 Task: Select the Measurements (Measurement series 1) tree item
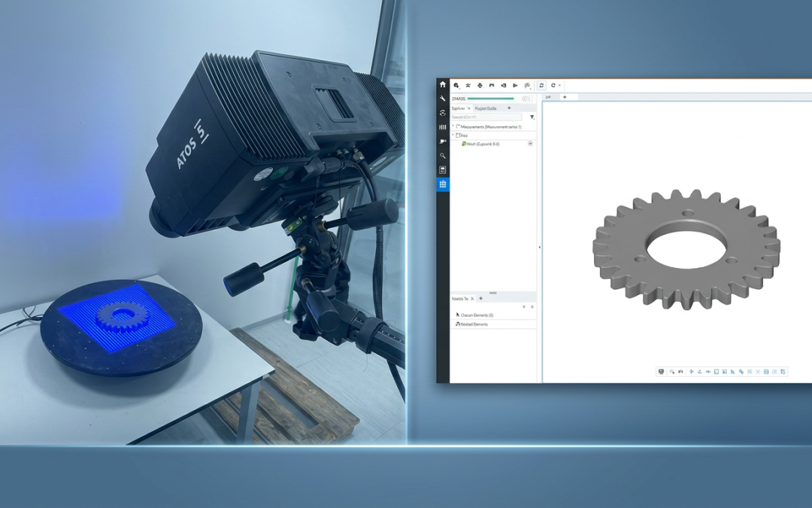[489, 127]
